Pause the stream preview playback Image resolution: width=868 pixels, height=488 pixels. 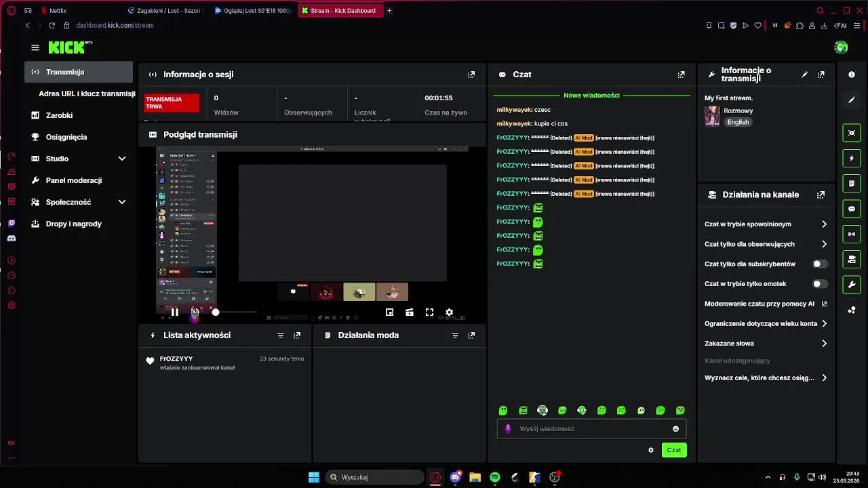174,312
